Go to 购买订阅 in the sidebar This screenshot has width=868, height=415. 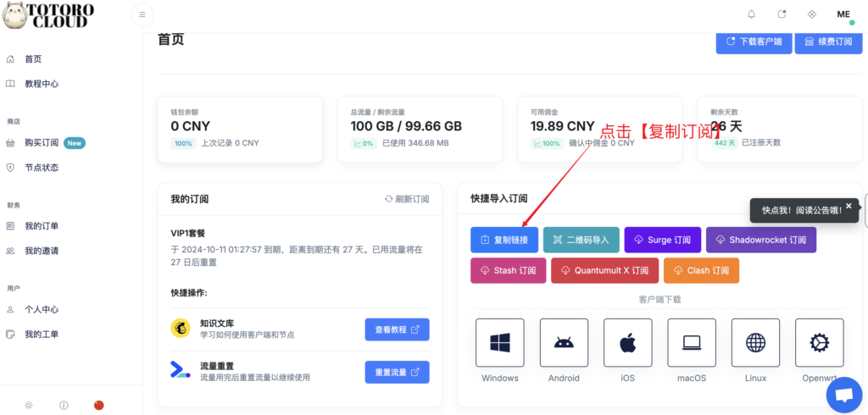click(x=42, y=143)
